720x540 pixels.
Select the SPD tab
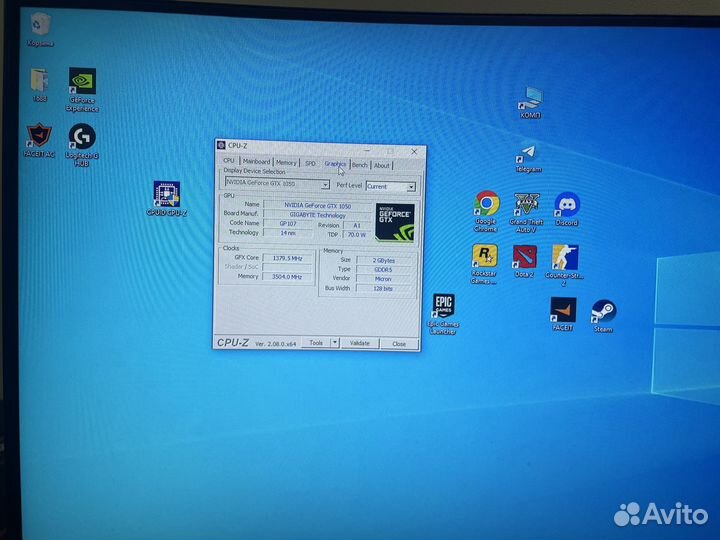310,163
